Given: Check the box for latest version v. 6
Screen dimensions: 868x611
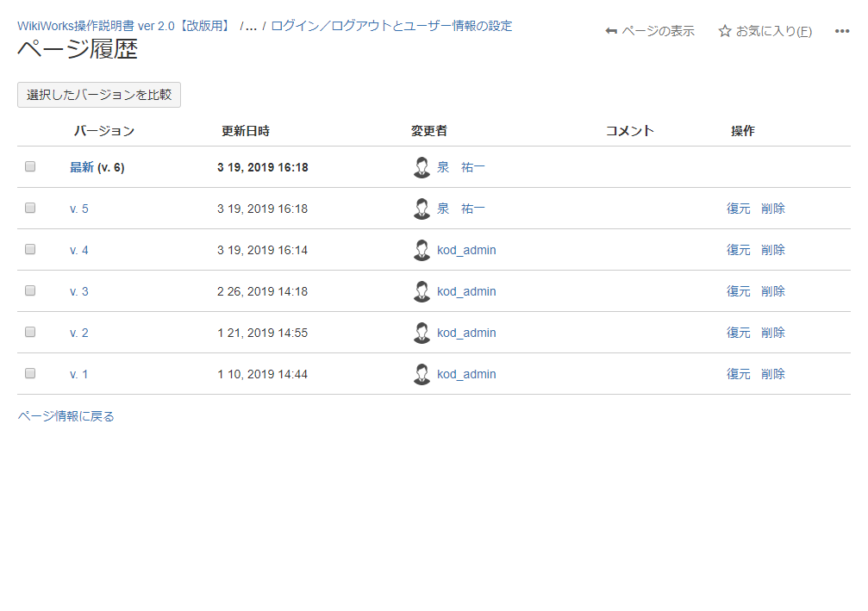Looking at the screenshot, I should tap(30, 166).
